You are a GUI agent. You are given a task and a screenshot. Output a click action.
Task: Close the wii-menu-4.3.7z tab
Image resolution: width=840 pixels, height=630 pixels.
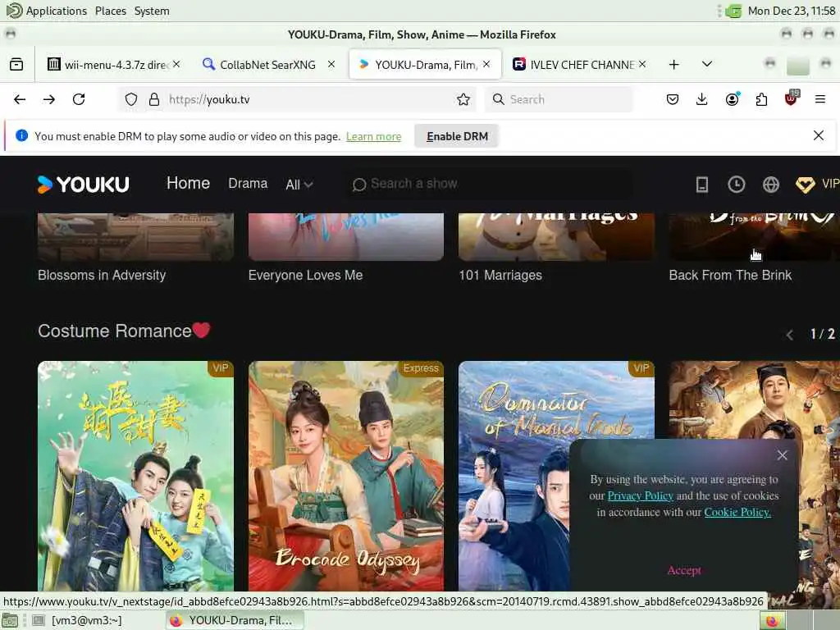176,64
